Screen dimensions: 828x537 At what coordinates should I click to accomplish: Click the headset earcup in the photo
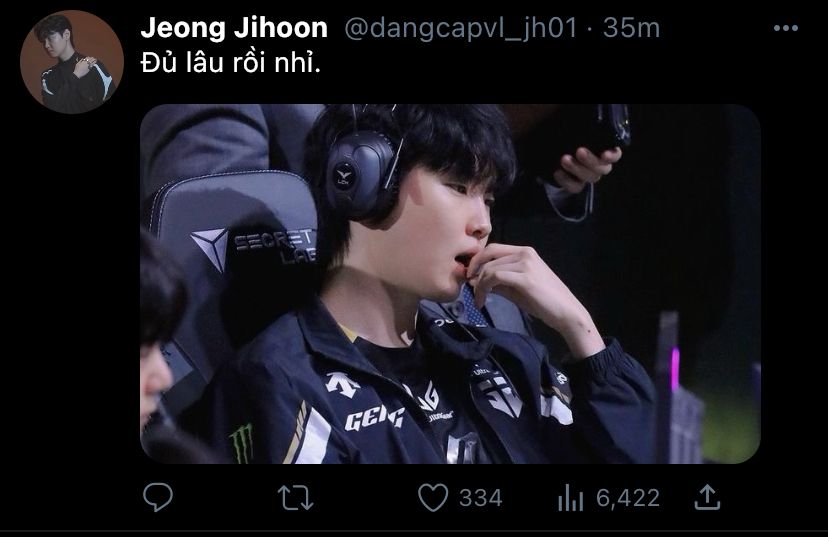tap(362, 176)
